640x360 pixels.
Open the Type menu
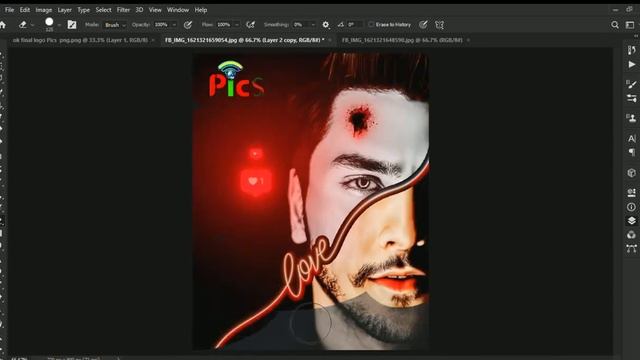pos(84,10)
